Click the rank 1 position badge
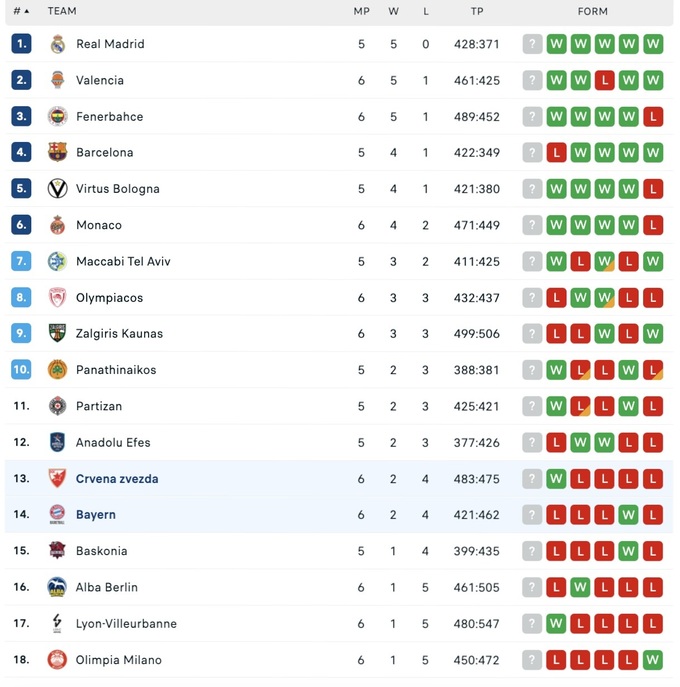The height and width of the screenshot is (687, 680). [22, 44]
